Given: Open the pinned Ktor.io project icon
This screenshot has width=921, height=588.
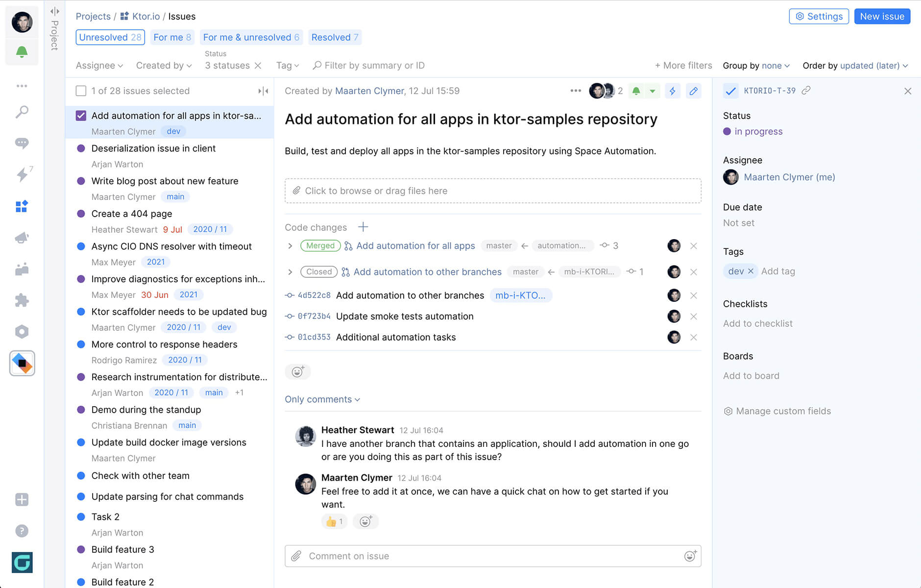Looking at the screenshot, I should [22, 363].
